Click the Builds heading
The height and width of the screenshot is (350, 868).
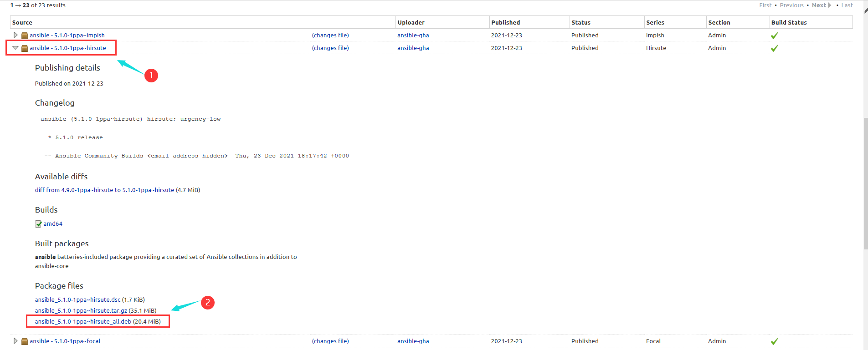[x=46, y=210]
